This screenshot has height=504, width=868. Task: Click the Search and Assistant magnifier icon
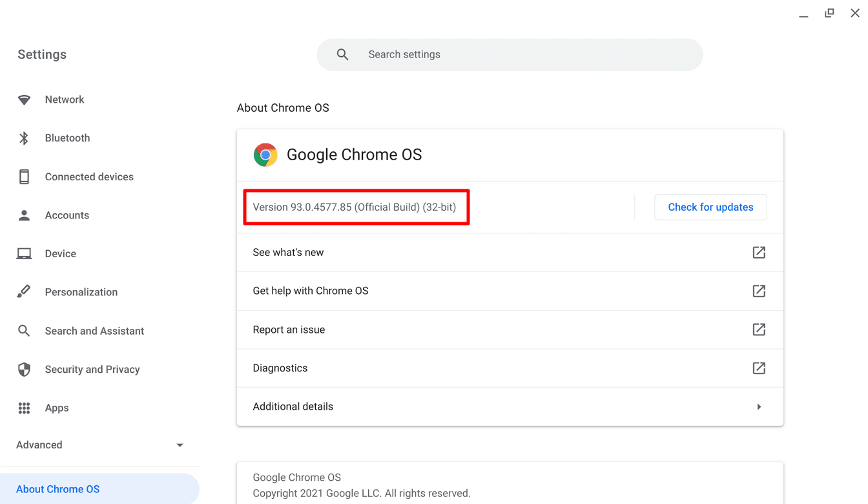click(x=24, y=330)
